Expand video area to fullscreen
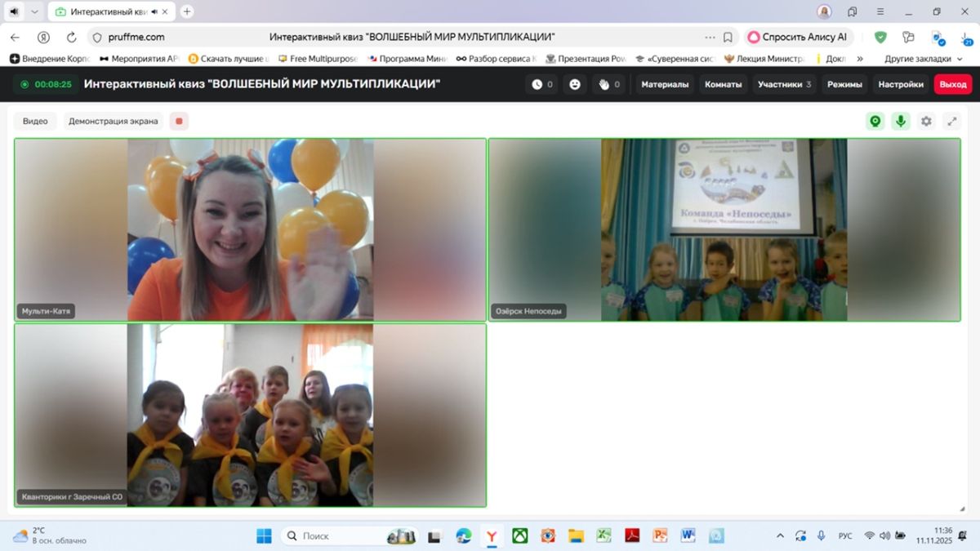The height and width of the screenshot is (551, 980). tap(951, 121)
